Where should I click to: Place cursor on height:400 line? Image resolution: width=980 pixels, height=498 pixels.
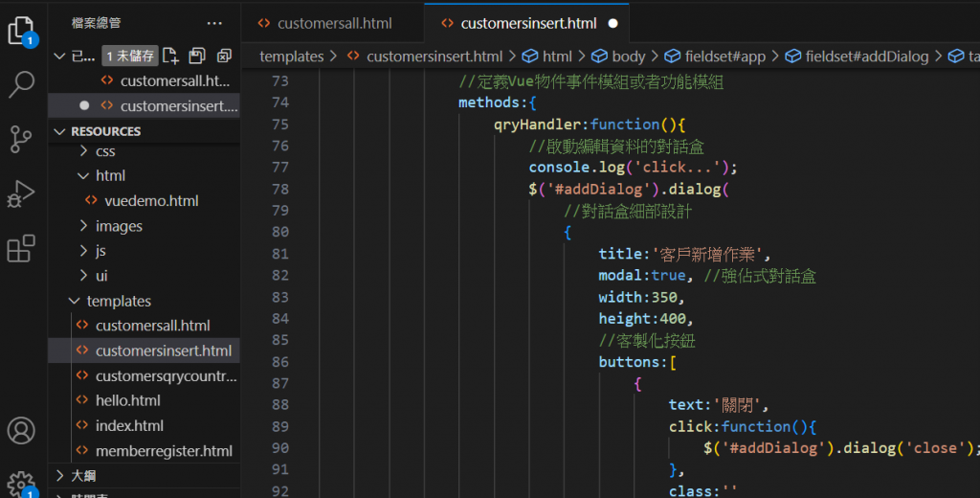tap(646, 319)
